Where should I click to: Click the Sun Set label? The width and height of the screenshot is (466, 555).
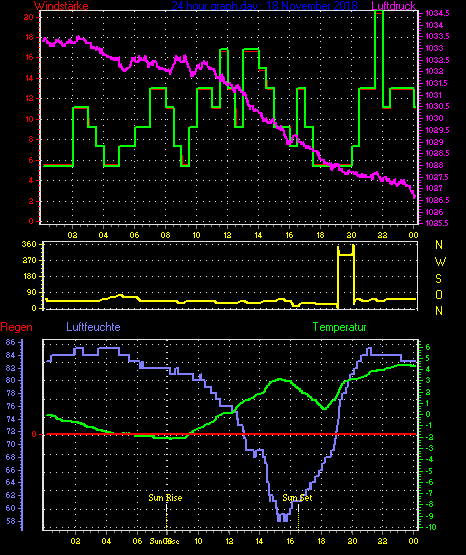pos(297,498)
